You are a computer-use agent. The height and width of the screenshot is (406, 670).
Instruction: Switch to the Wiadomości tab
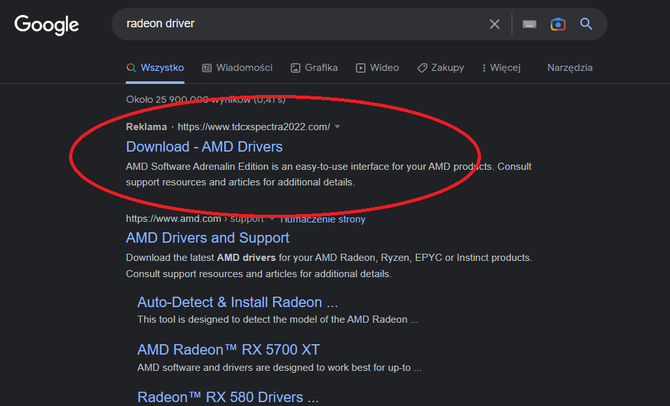[x=237, y=68]
